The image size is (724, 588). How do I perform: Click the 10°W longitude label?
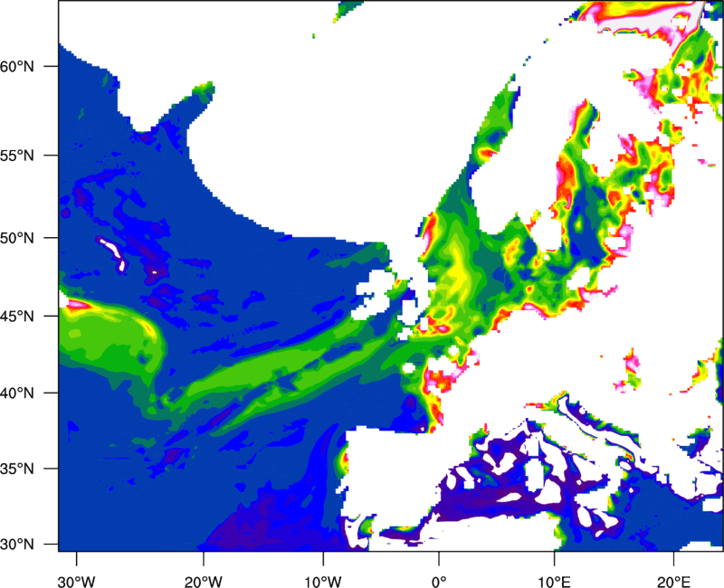323,582
